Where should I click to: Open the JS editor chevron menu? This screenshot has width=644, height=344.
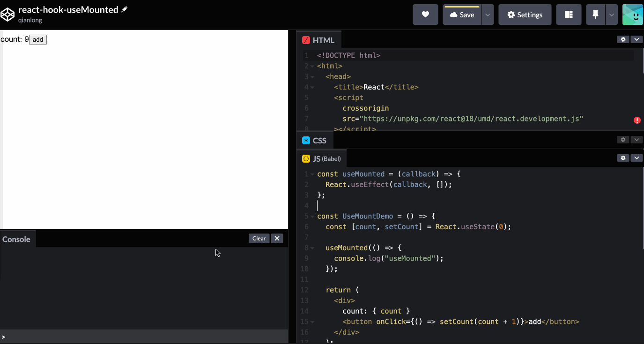coord(636,158)
